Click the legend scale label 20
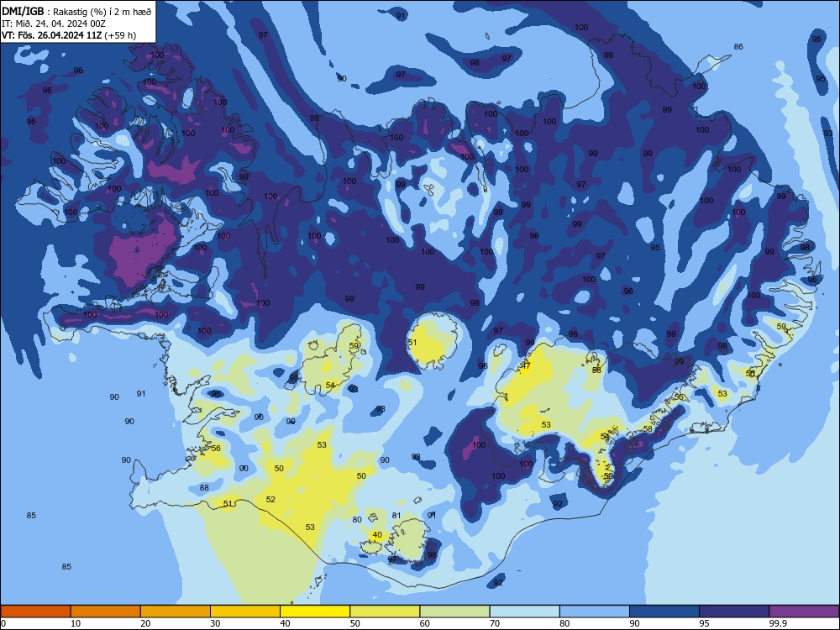 [145, 623]
